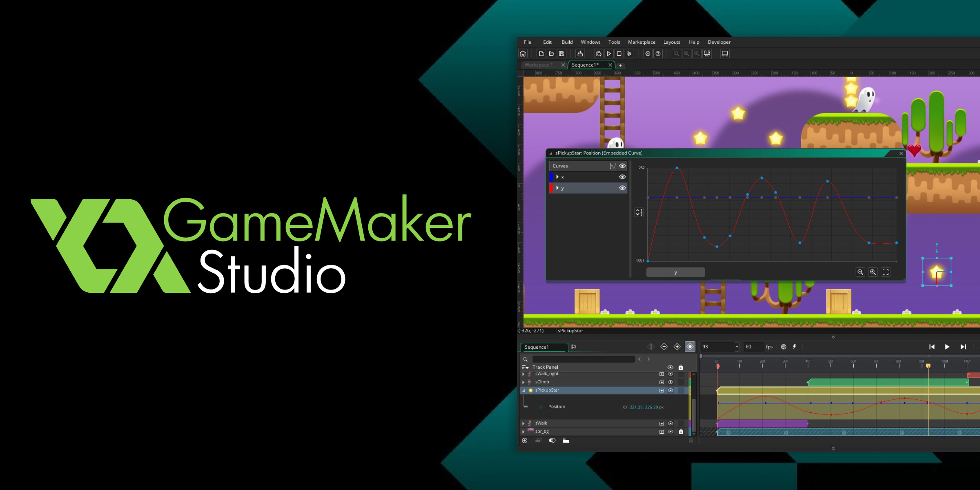This screenshot has width=980, height=490.
Task: Click the record keyframe diamond icon
Action: tap(690, 347)
